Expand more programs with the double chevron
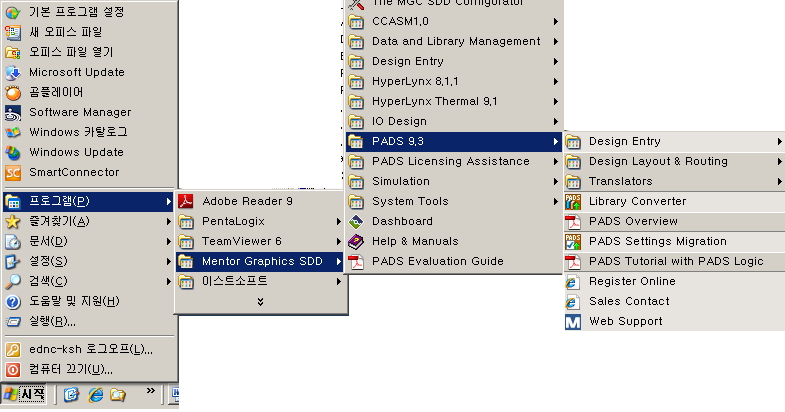The image size is (785, 412). [x=260, y=301]
